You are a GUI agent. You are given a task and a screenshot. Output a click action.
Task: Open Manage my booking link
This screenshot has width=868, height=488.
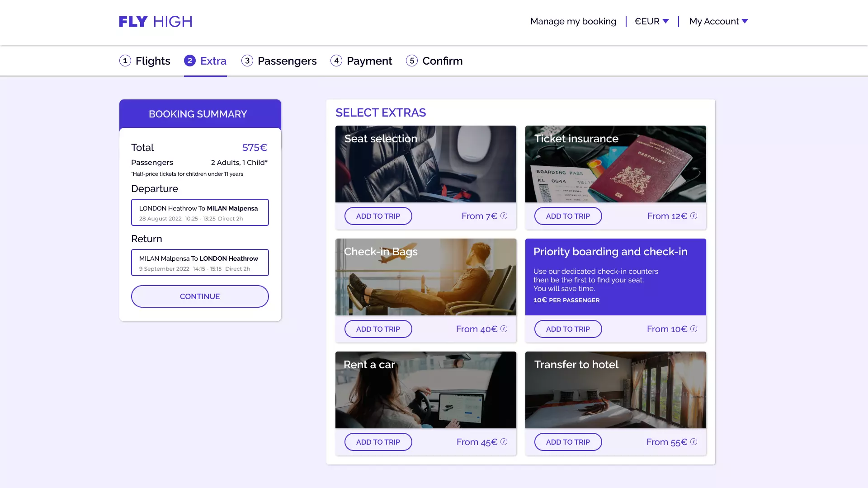(573, 21)
